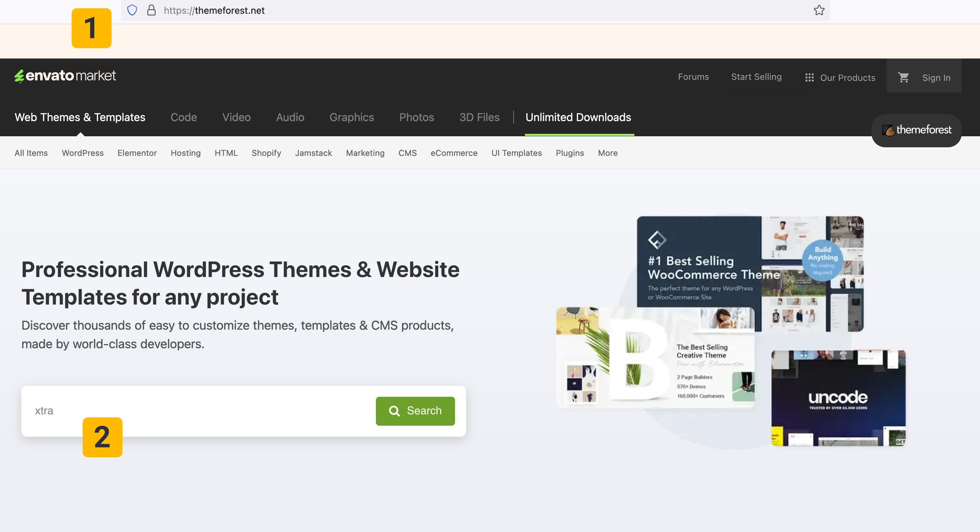Click the Sign In link
The height and width of the screenshot is (532, 980).
pos(936,77)
